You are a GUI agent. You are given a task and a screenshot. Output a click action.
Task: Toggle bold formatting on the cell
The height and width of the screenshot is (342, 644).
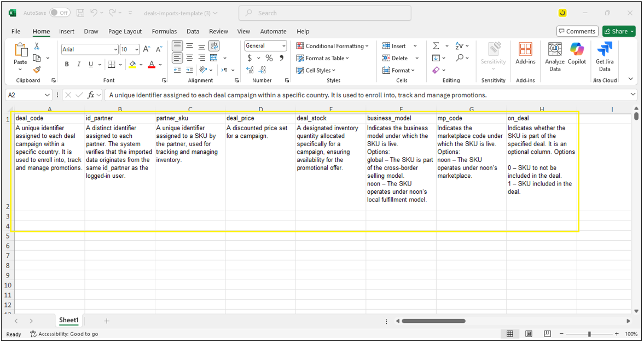tap(67, 65)
